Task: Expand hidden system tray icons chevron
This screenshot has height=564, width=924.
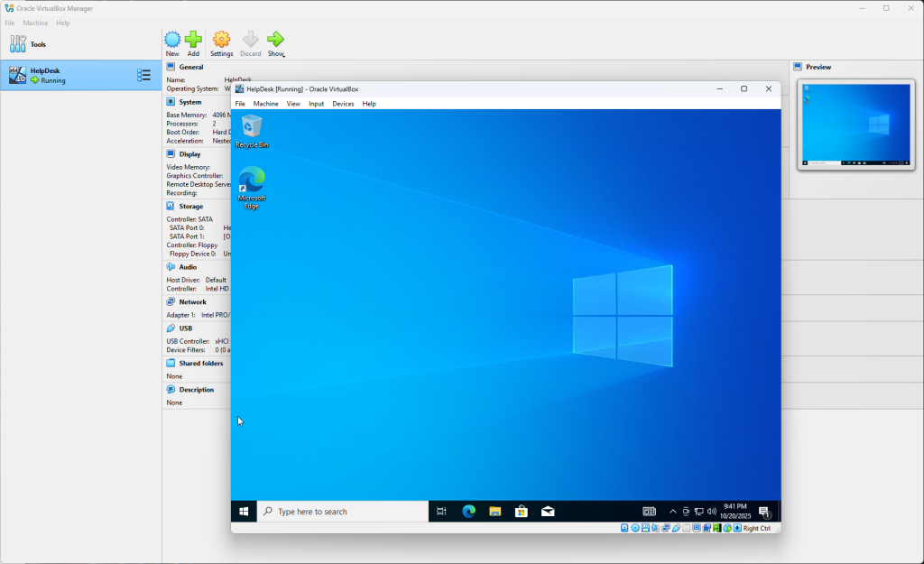Action: (x=672, y=512)
